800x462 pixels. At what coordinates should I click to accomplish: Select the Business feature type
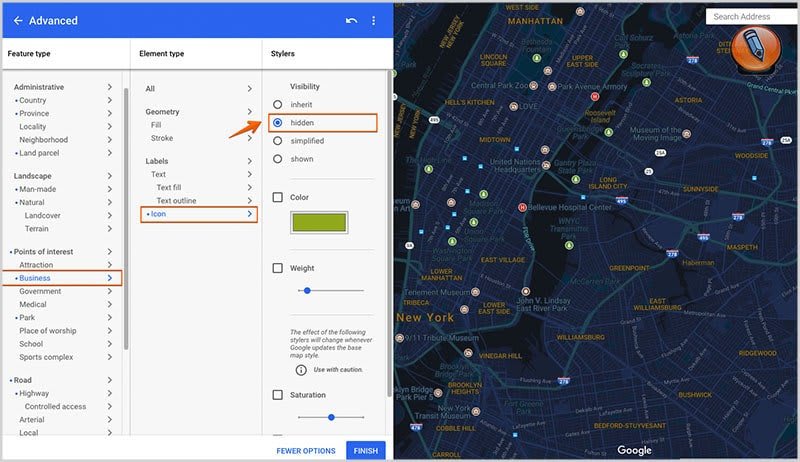click(35, 278)
